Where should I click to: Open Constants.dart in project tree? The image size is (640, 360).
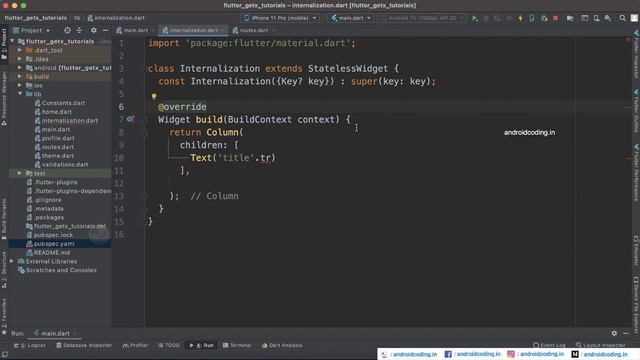point(64,103)
